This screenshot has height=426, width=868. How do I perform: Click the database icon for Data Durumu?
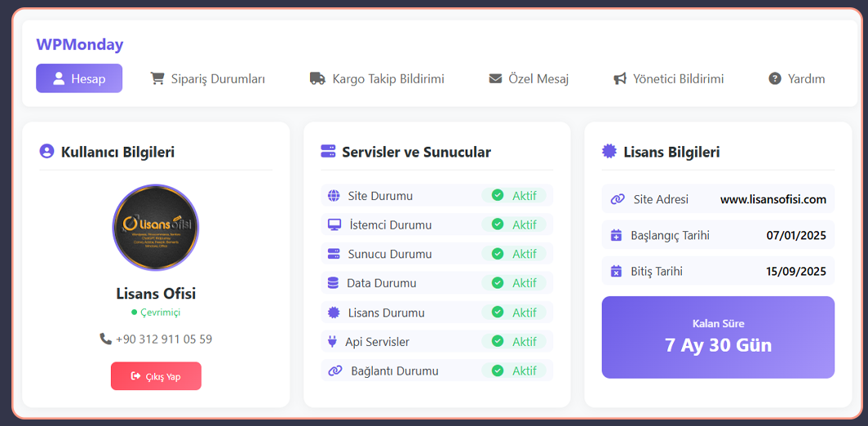[333, 283]
